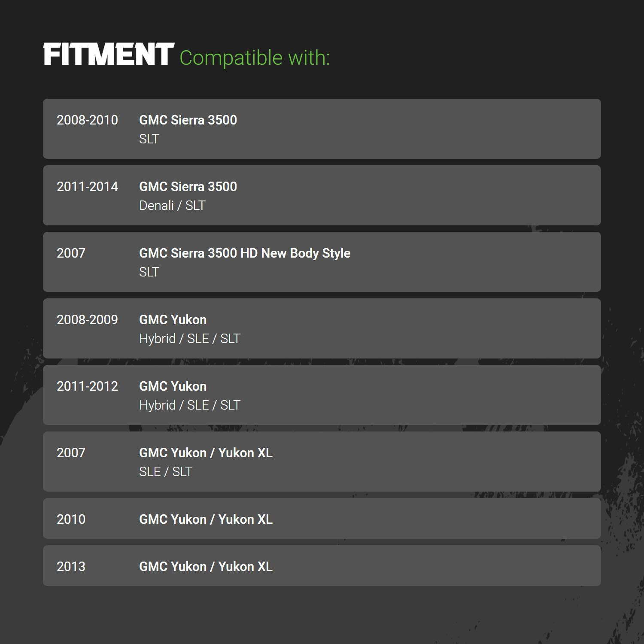Click 'SLE / SLT' trim text

[166, 472]
